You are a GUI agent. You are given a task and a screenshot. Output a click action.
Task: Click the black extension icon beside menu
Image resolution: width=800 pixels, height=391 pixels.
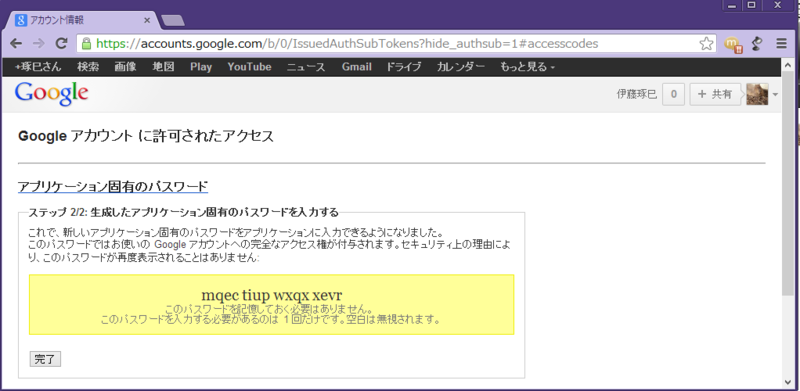(x=757, y=44)
